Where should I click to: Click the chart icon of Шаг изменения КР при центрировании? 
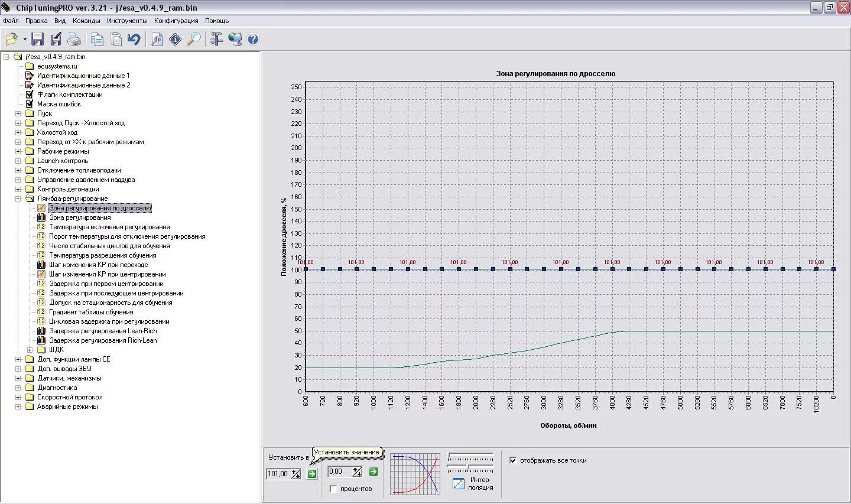coord(41,274)
